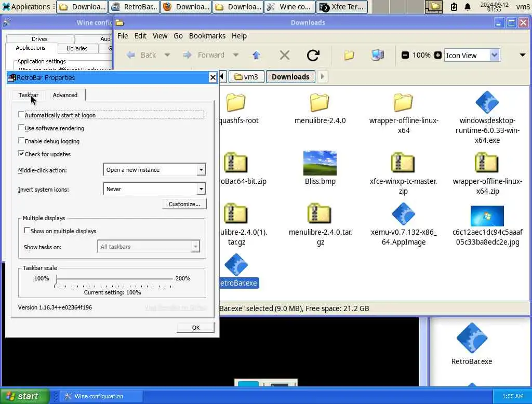Click the Customize... button

coord(184,204)
